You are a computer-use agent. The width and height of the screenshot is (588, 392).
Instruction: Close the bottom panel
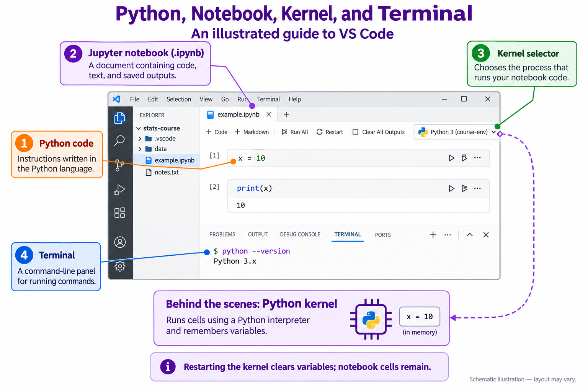(x=486, y=235)
